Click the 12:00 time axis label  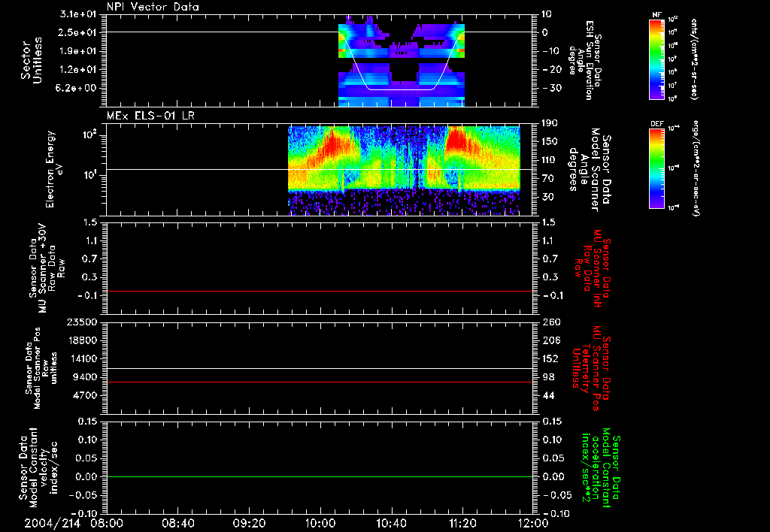[x=533, y=524]
